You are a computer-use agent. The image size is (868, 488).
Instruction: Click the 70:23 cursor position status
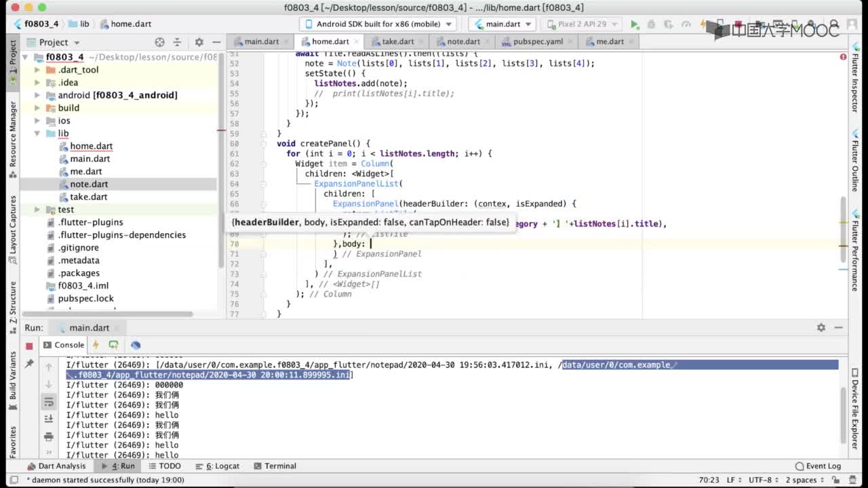point(709,480)
